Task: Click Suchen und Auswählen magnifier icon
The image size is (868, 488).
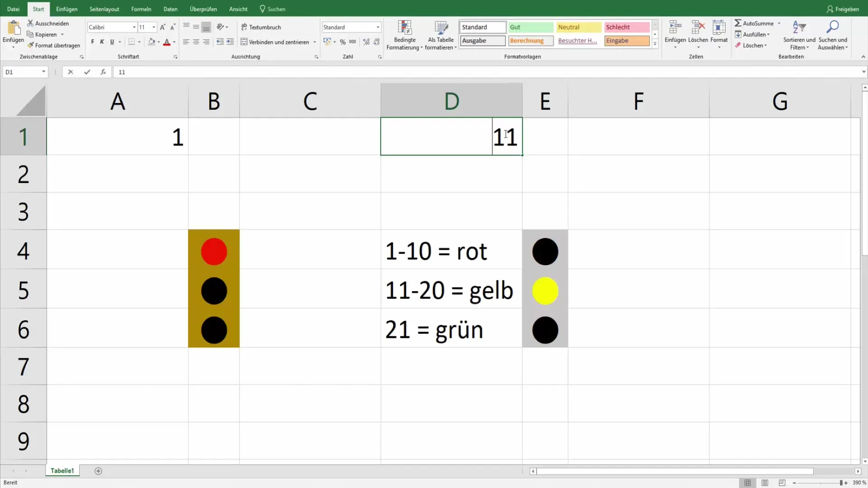Action: 832,27
